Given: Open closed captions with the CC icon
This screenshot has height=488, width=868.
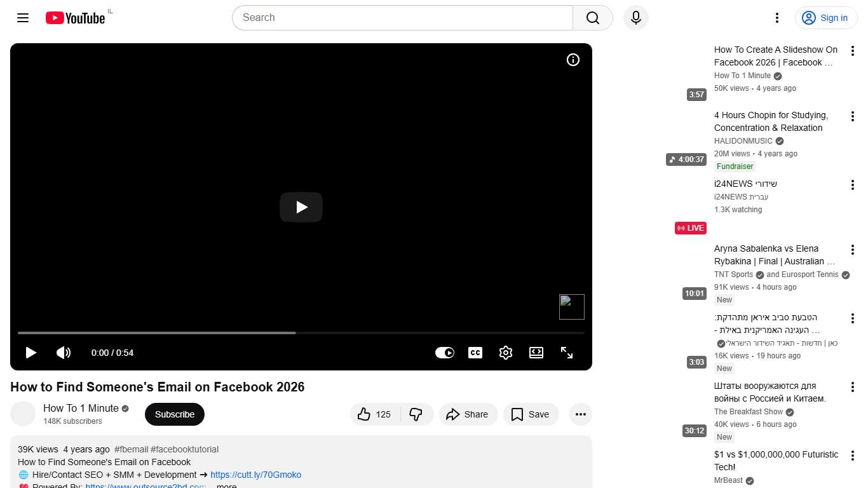Looking at the screenshot, I should (x=475, y=352).
